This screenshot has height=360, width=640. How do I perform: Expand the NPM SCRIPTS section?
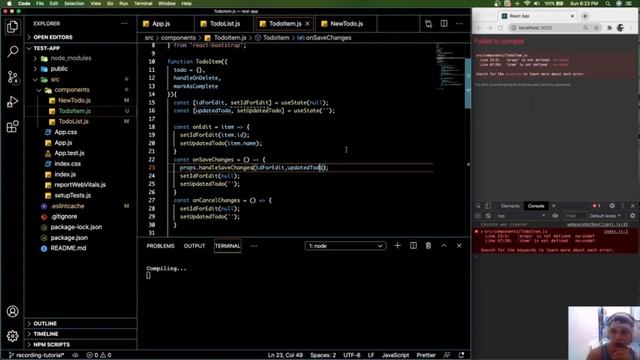click(x=81, y=344)
